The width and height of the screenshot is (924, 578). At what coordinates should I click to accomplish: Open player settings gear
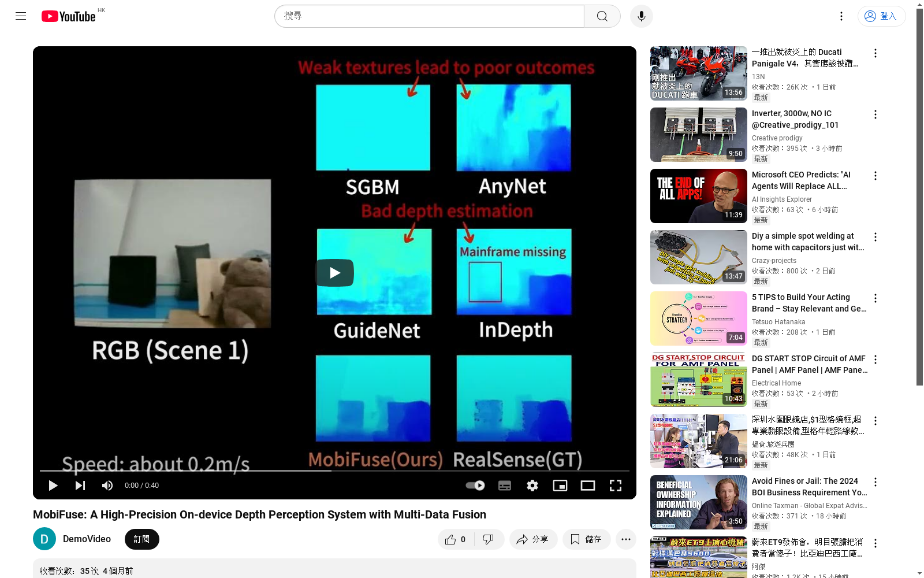point(532,486)
